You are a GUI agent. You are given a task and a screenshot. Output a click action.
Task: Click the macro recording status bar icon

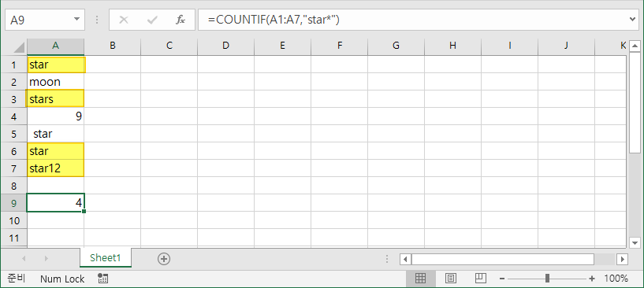coord(102,279)
